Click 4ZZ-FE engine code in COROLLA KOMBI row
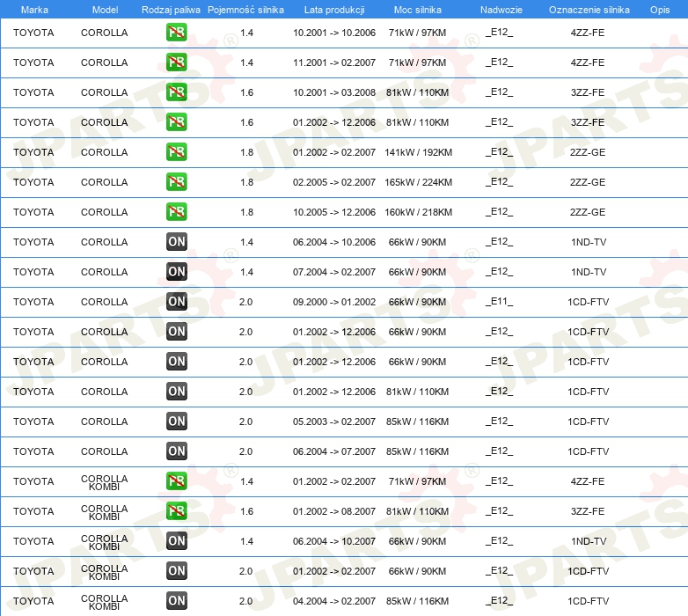Screen dimensions: 688x616 588,481
